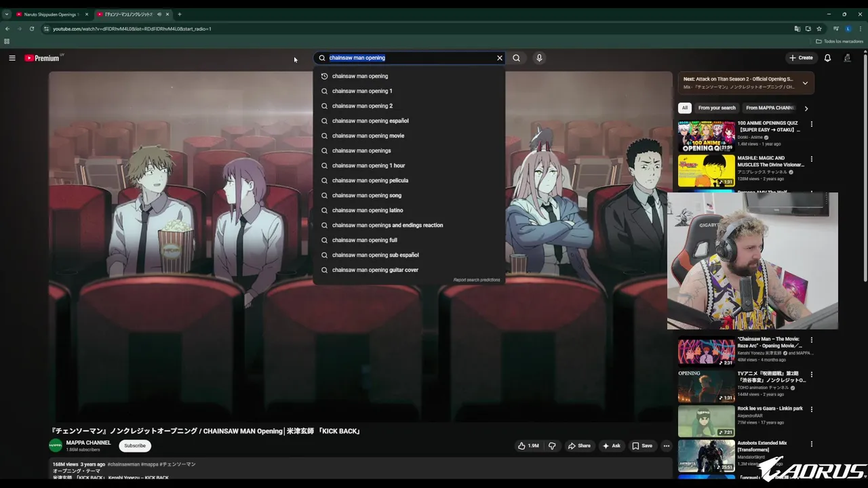Open options for the MASHLE video
868x488 pixels.
click(x=812, y=159)
